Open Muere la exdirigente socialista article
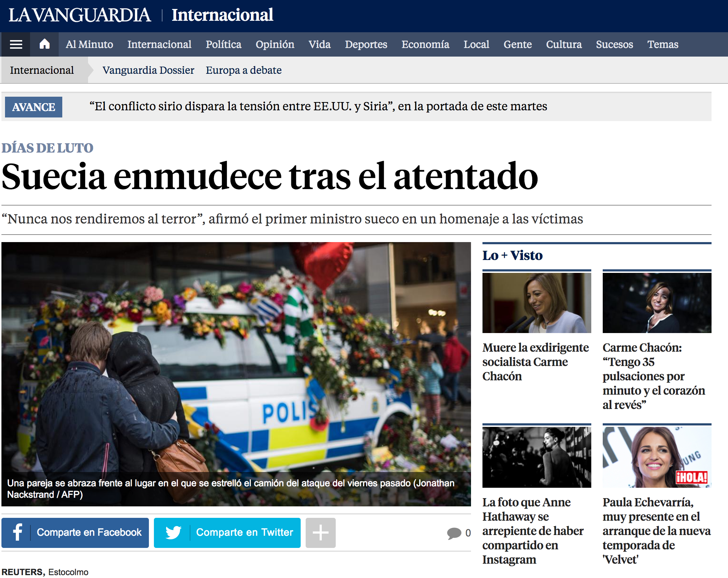This screenshot has height=578, width=728. pos(536,362)
